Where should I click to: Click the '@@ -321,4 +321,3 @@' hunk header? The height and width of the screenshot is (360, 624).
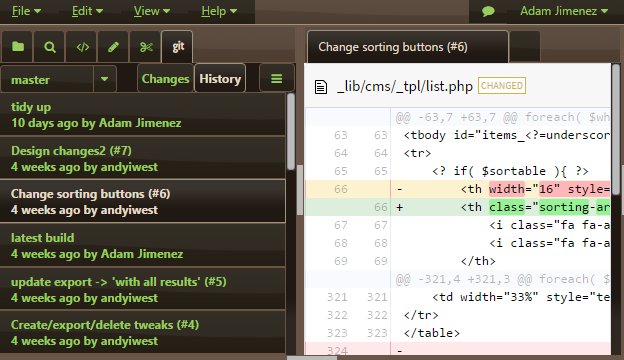click(x=458, y=279)
